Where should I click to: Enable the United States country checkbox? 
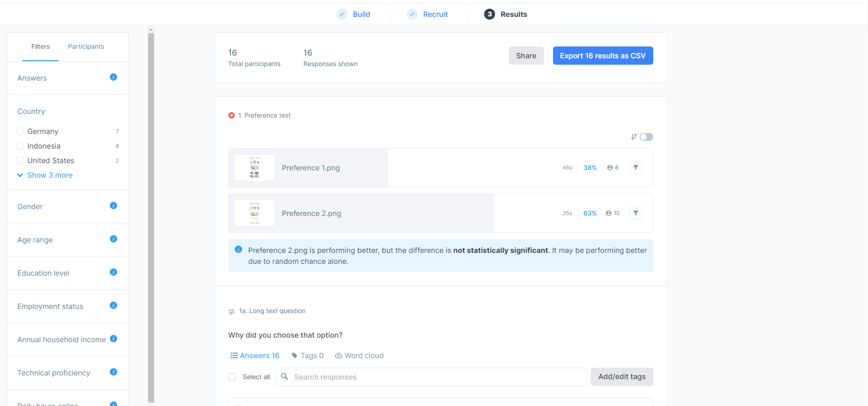point(20,161)
